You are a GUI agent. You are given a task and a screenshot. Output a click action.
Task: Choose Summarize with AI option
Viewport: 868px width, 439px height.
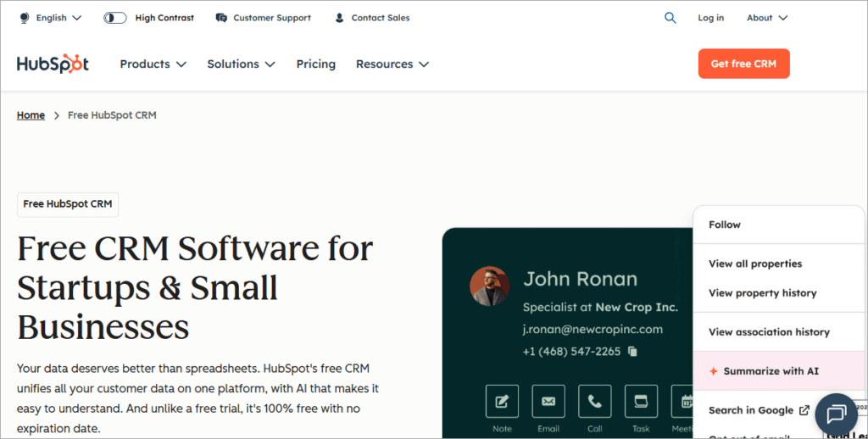click(779, 371)
